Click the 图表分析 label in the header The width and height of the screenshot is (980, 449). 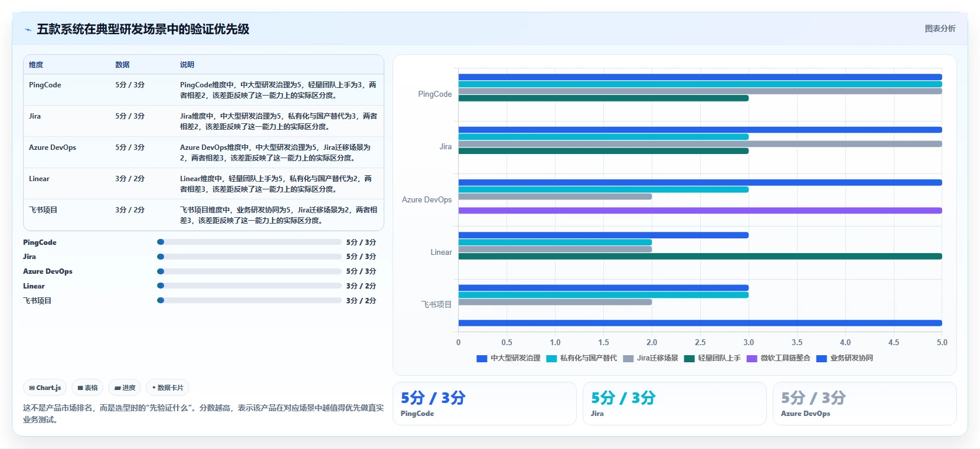pos(940,28)
